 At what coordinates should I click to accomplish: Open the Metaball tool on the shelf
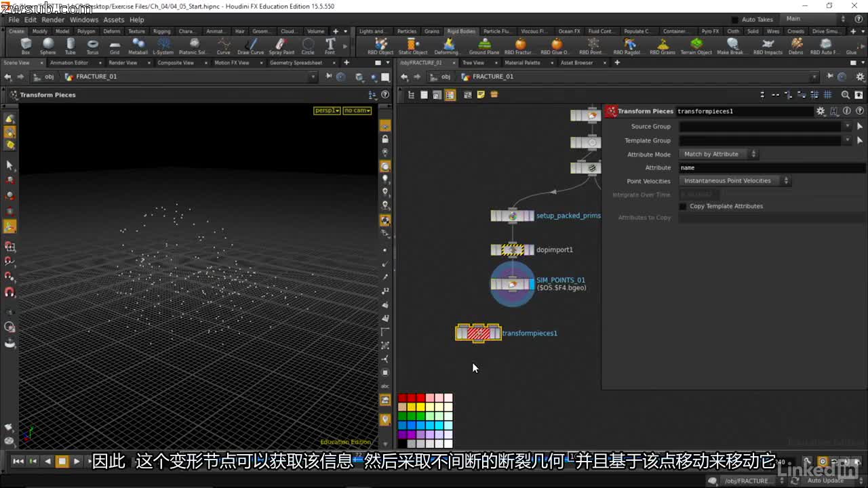(138, 44)
